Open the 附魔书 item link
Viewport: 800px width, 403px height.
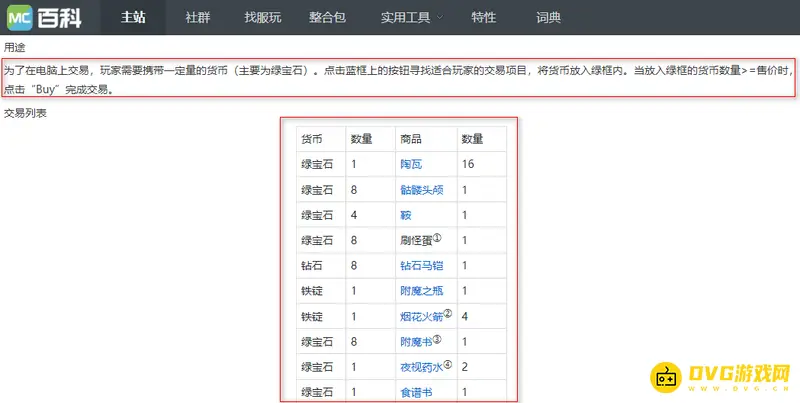415,341
